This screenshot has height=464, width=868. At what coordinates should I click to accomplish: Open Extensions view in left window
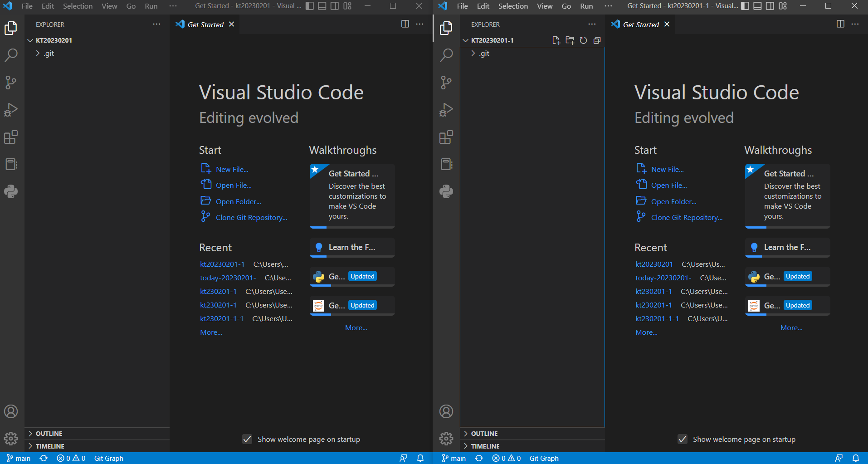[x=11, y=137]
